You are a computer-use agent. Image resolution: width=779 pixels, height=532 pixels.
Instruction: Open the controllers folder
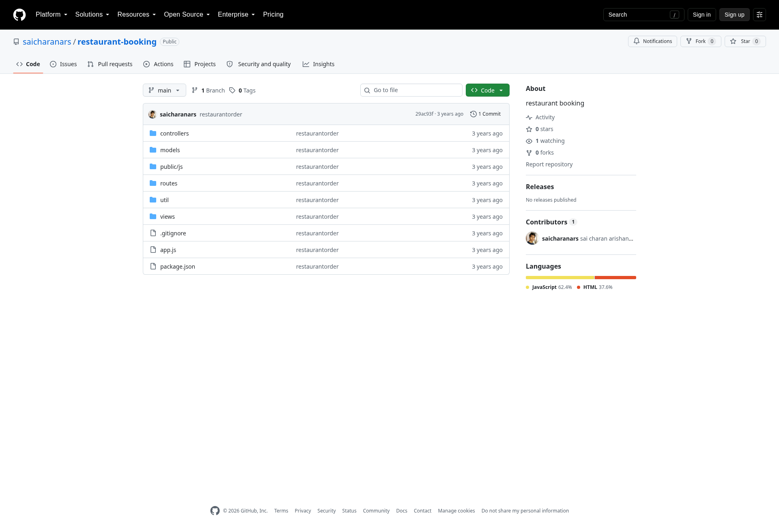(x=174, y=134)
